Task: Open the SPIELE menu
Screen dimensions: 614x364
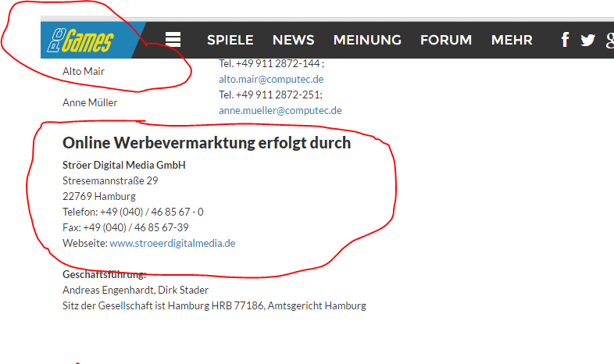Action: 230,40
